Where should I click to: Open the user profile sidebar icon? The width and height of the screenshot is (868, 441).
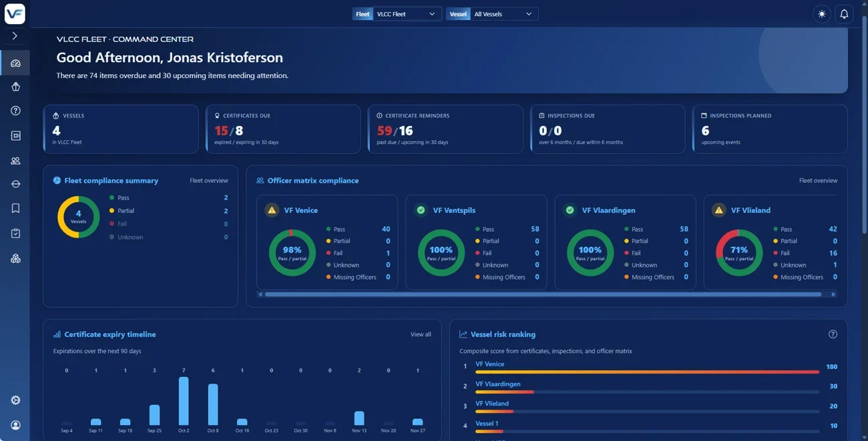tap(15, 425)
